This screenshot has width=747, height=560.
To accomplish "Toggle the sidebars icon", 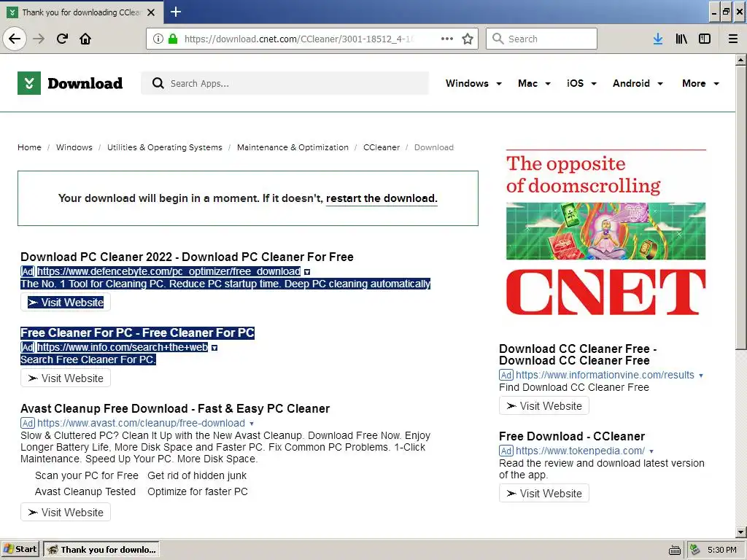I will [705, 39].
